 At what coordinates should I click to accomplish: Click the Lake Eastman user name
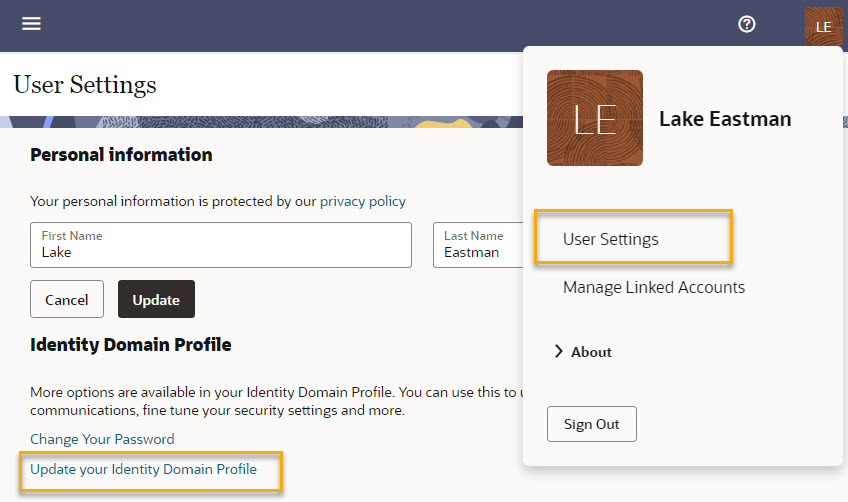[x=725, y=119]
